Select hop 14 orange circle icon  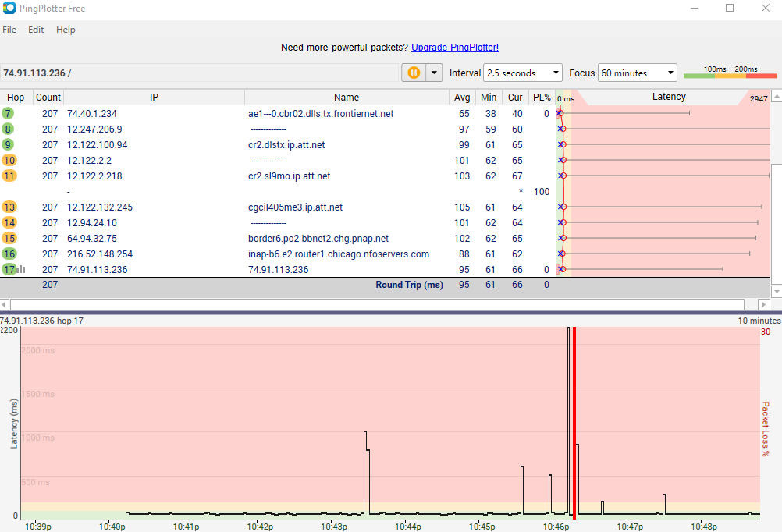pos(9,222)
